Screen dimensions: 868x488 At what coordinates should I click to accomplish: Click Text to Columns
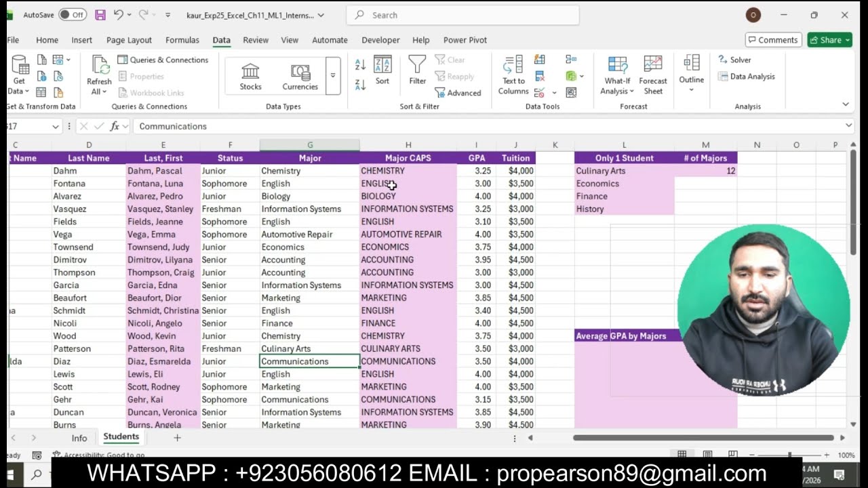click(513, 76)
